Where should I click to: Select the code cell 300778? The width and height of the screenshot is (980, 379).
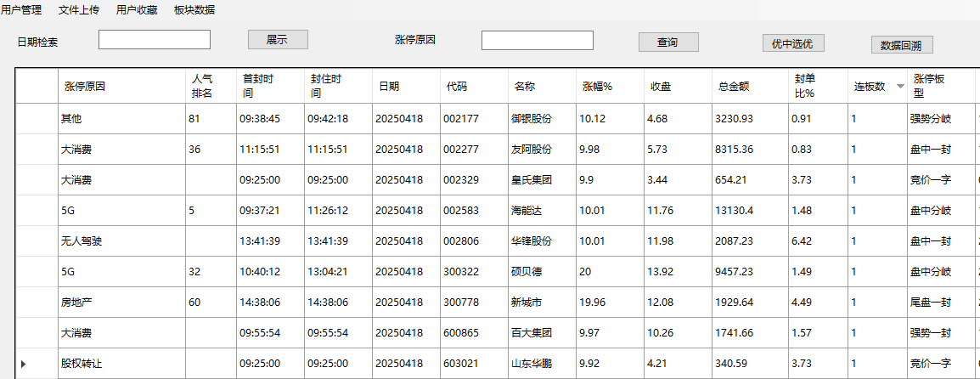tap(474, 302)
